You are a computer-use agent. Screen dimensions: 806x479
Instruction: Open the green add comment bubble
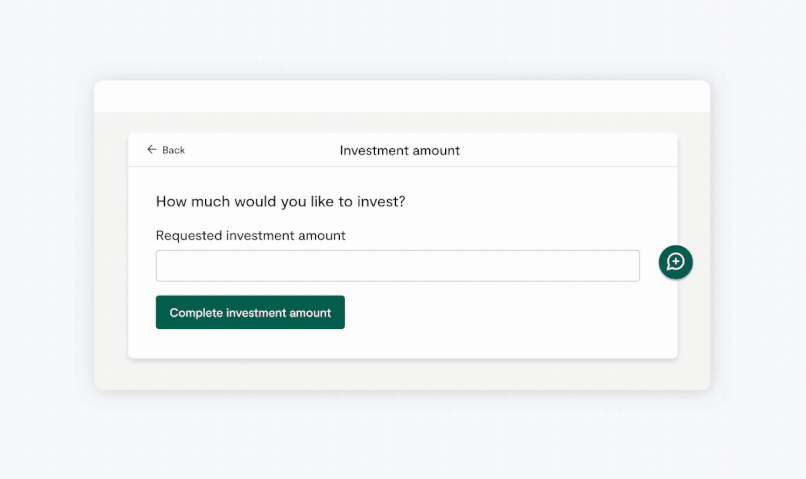676,262
